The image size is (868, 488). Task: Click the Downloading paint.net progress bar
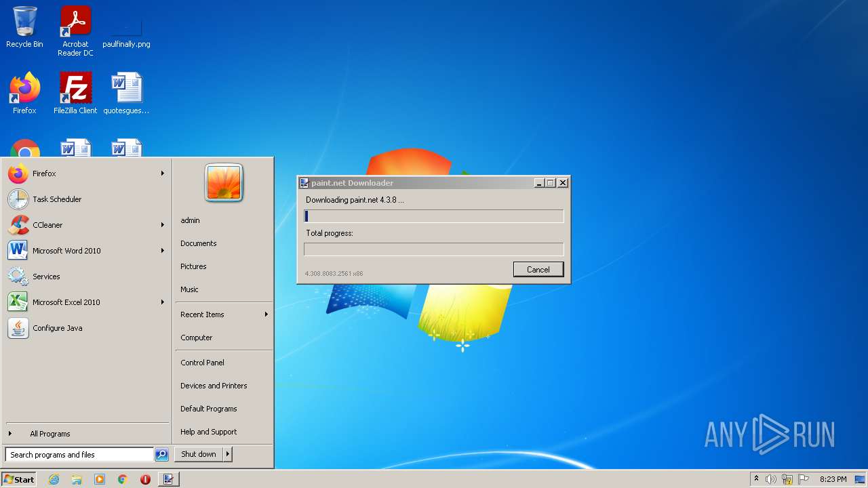point(434,216)
